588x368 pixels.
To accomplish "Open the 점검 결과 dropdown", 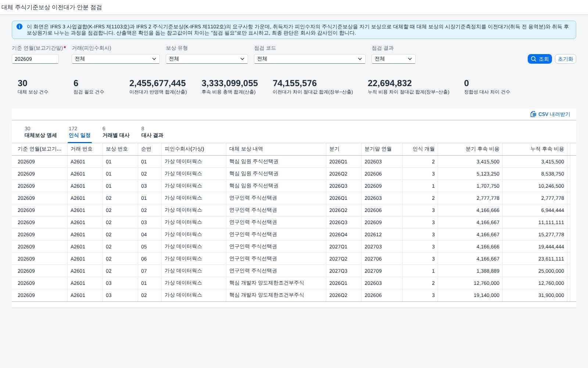I will (394, 59).
